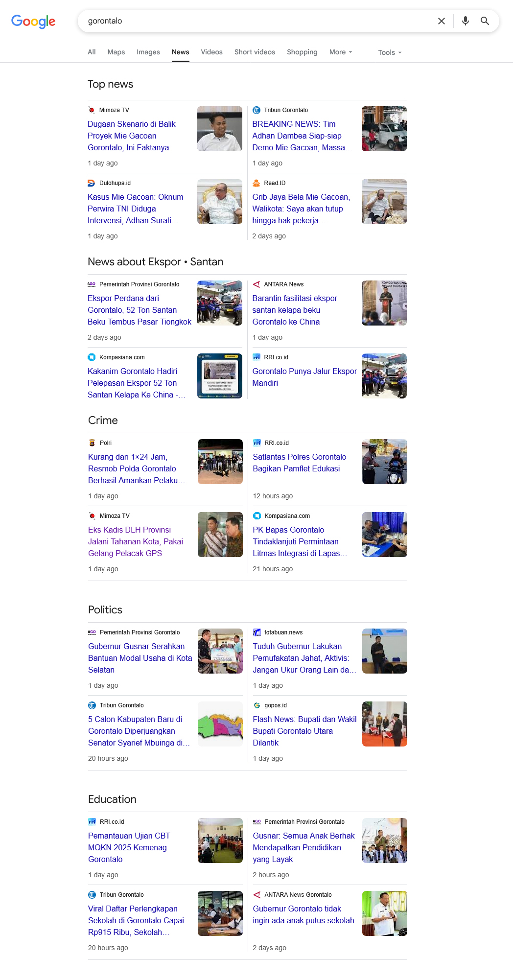Open 'Eks Kadis DLH Provinsi' article

[x=136, y=542]
